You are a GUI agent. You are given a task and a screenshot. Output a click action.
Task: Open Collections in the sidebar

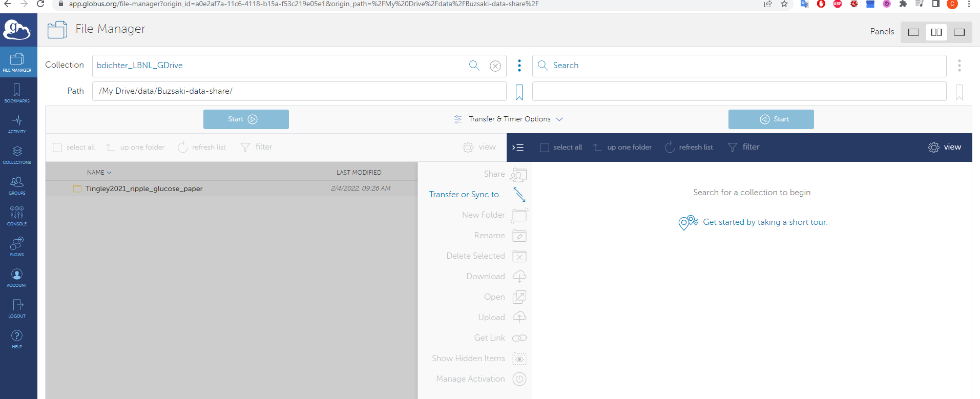[17, 155]
